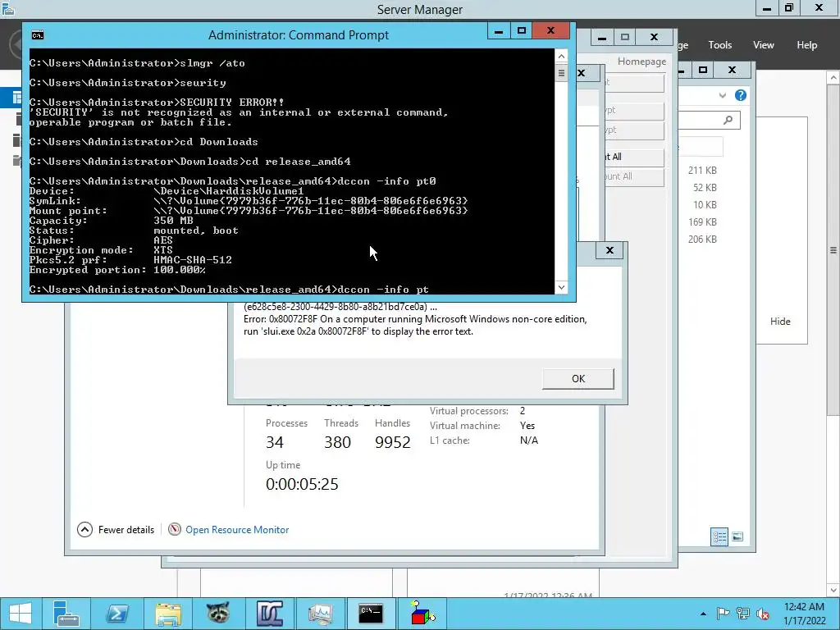Select the 211 KB file size entry
This screenshot has width=840, height=630.
[x=702, y=171]
